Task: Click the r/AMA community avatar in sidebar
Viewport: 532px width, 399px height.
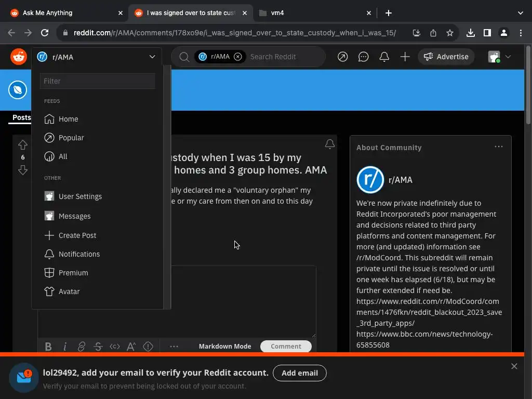Action: [x=370, y=180]
